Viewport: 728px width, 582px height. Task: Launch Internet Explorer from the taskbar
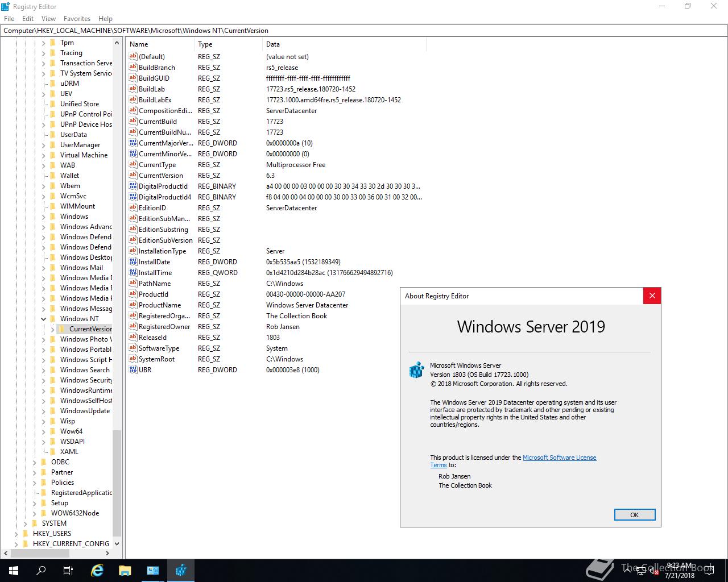pos(97,571)
